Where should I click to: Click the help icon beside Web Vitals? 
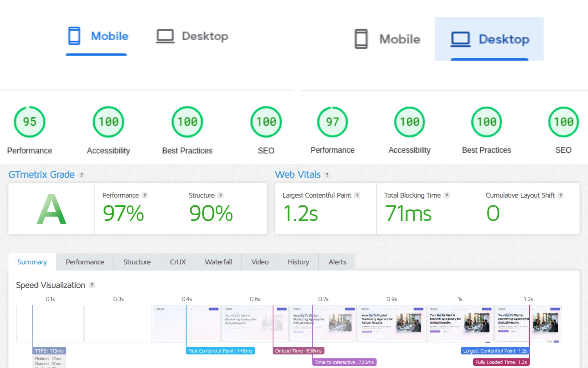[x=327, y=175]
